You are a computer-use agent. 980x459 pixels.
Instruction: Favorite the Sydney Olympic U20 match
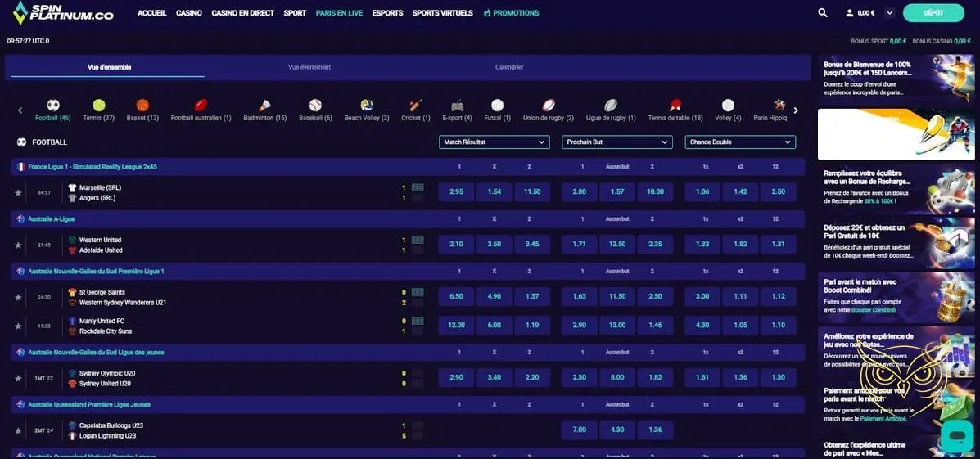pos(18,379)
